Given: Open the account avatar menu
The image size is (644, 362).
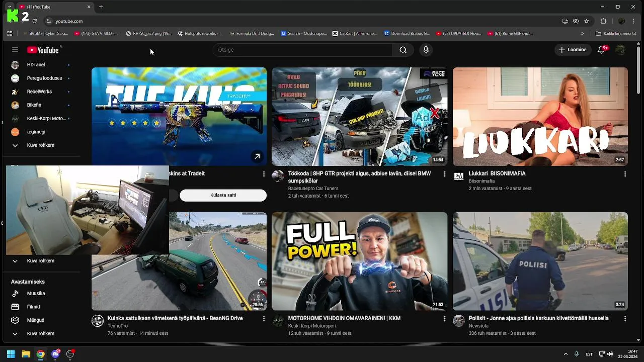Looking at the screenshot, I should click(621, 50).
